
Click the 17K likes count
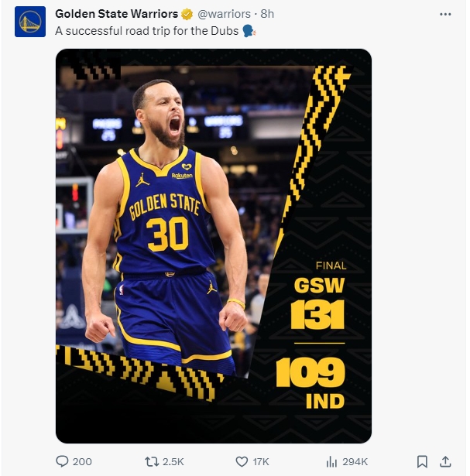pos(261,461)
